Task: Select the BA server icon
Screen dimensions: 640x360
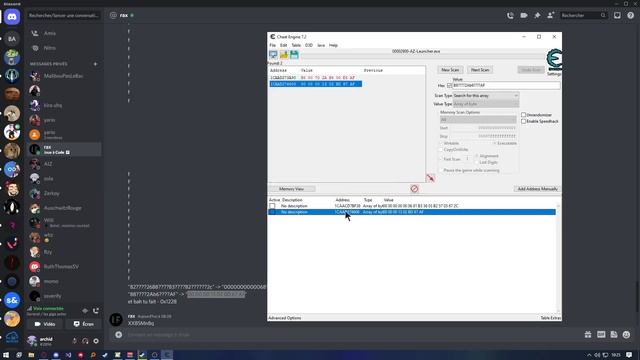Action: tap(12, 39)
